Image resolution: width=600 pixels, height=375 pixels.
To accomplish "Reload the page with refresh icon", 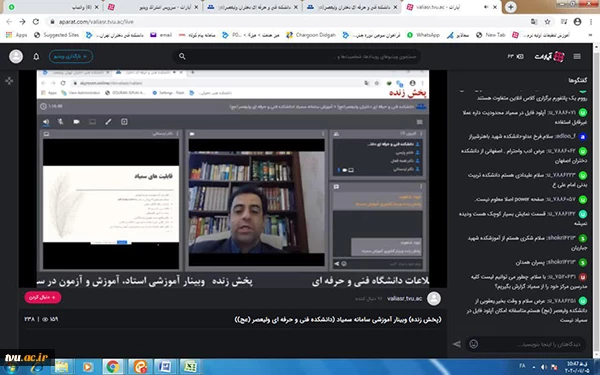I will click(x=36, y=22).
